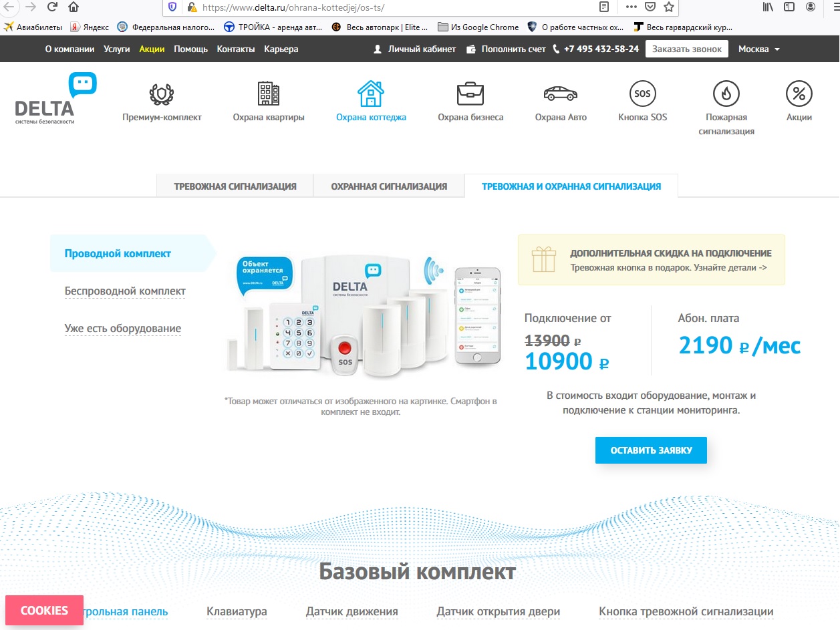Open Услуги menu item
The height and width of the screenshot is (630, 840).
coord(117,49)
